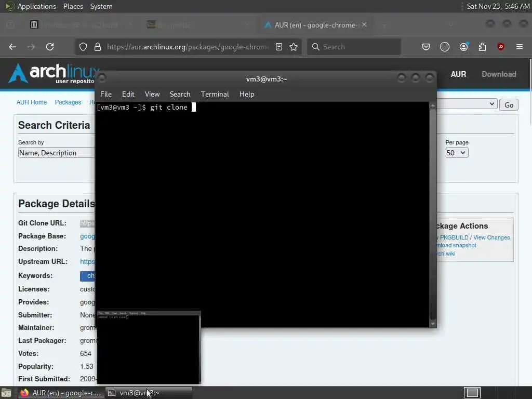Click the highlighted Git Clone URL
Viewport: 532px width, 399px height.
pyautogui.click(x=87, y=223)
